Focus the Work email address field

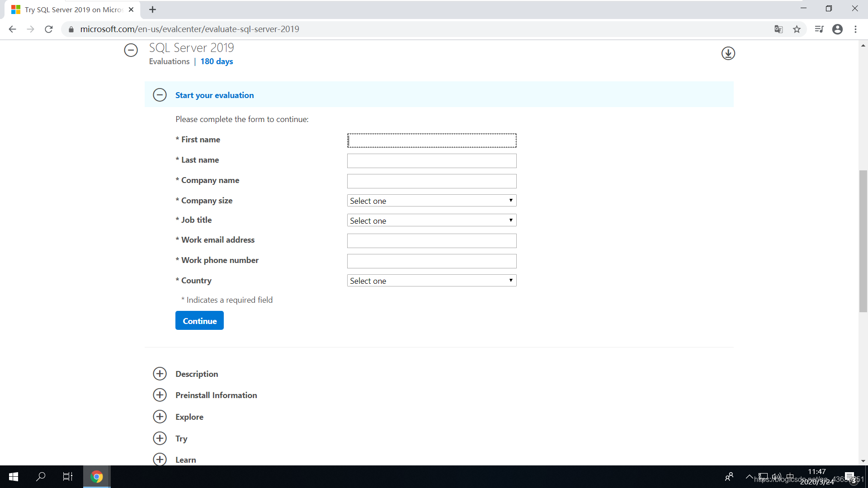432,241
